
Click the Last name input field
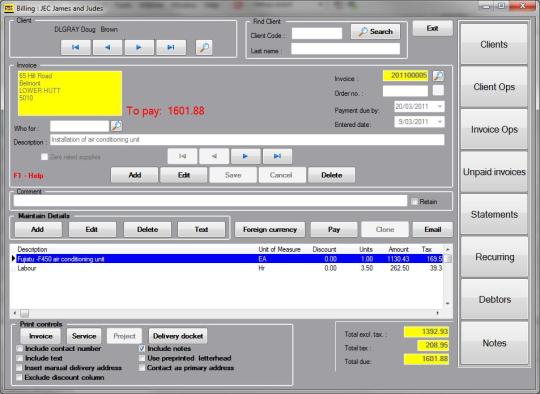pos(345,49)
